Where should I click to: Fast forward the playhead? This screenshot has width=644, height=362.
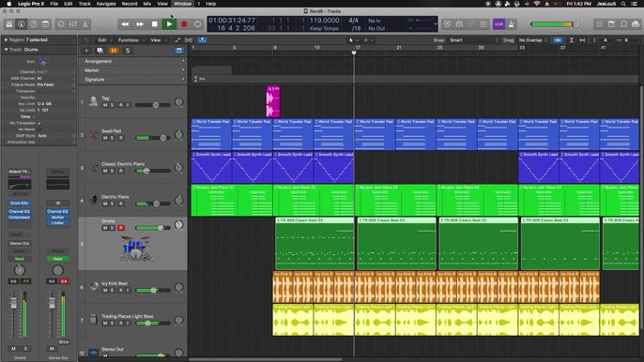pyautogui.click(x=140, y=24)
